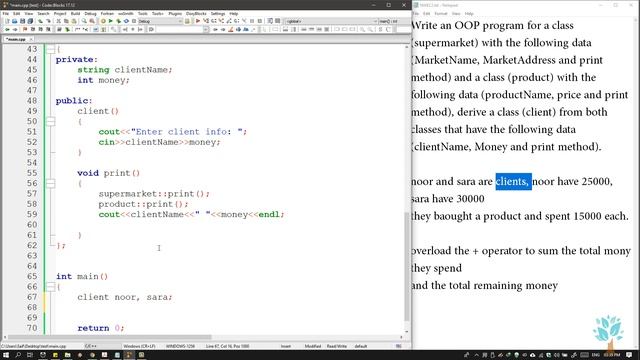Viewport: 640px width, 360px height.
Task: Jump forward using the green right arrow
Action: coord(15,29)
